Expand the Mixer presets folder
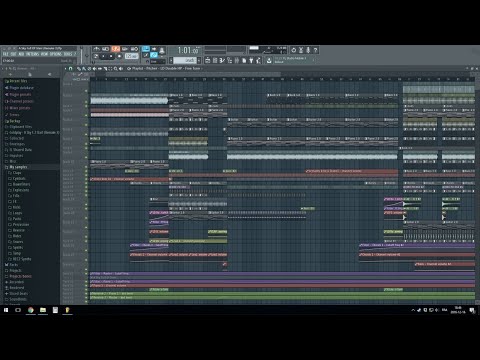 [17, 108]
